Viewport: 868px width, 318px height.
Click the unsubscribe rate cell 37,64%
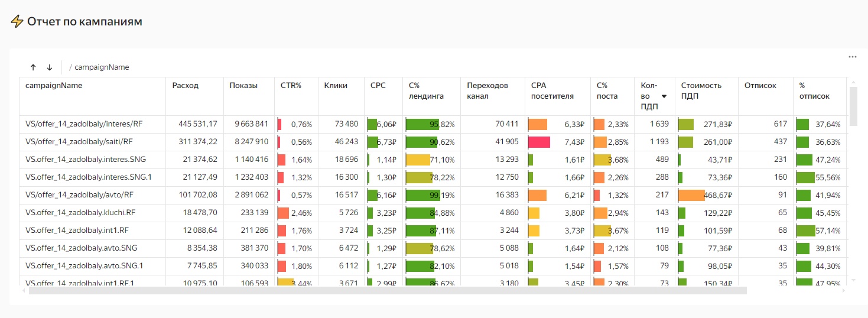[x=820, y=124]
